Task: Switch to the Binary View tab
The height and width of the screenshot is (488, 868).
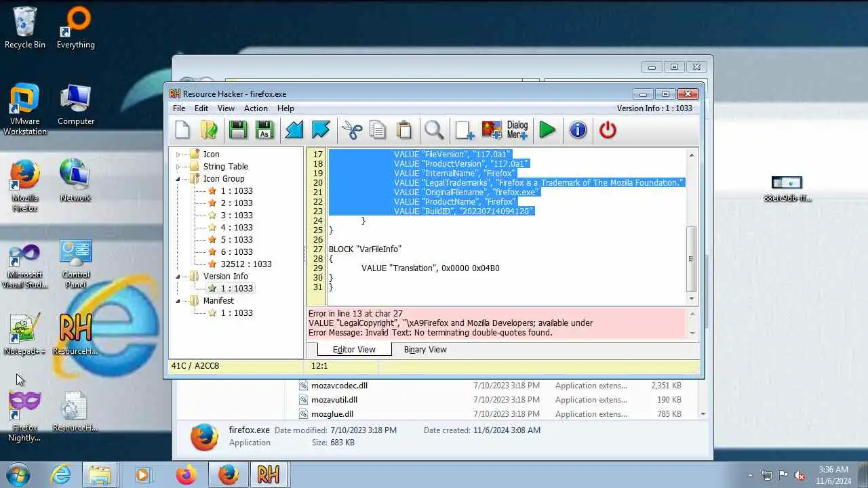Action: [x=425, y=350]
